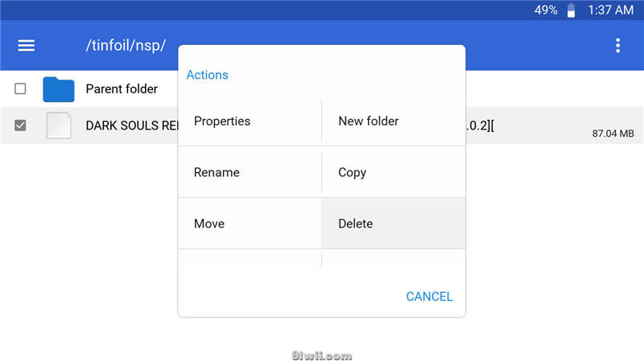644x362 pixels.
Task: Click the 87.04 MB file size label
Action: pos(613,134)
